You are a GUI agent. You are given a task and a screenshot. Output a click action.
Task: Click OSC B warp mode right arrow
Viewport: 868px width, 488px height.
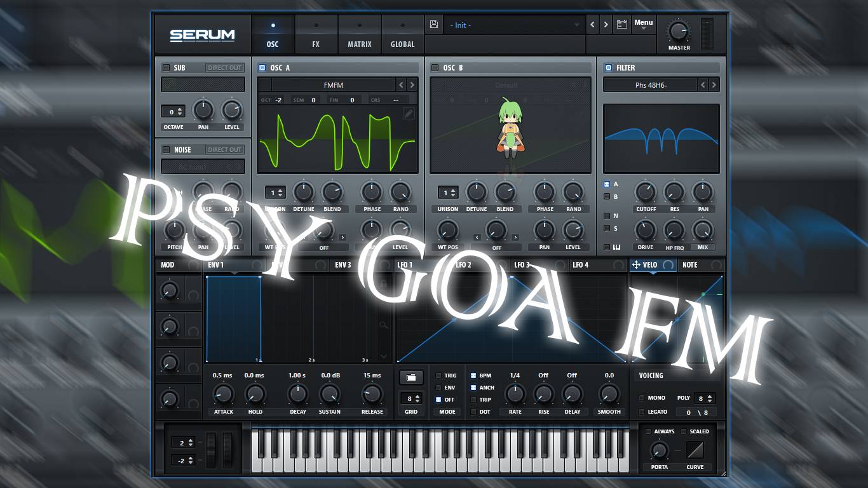(x=515, y=237)
